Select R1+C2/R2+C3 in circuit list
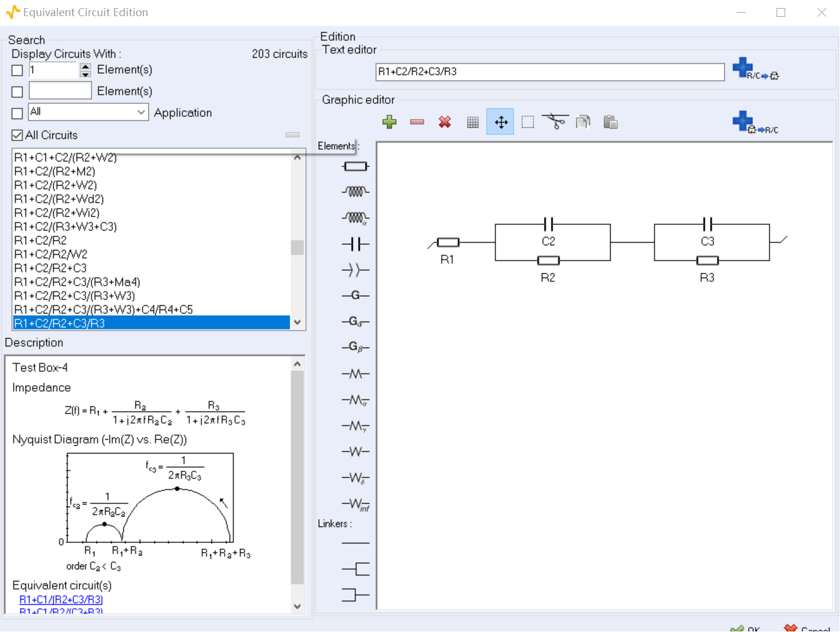The height and width of the screenshot is (632, 840). tap(50, 268)
